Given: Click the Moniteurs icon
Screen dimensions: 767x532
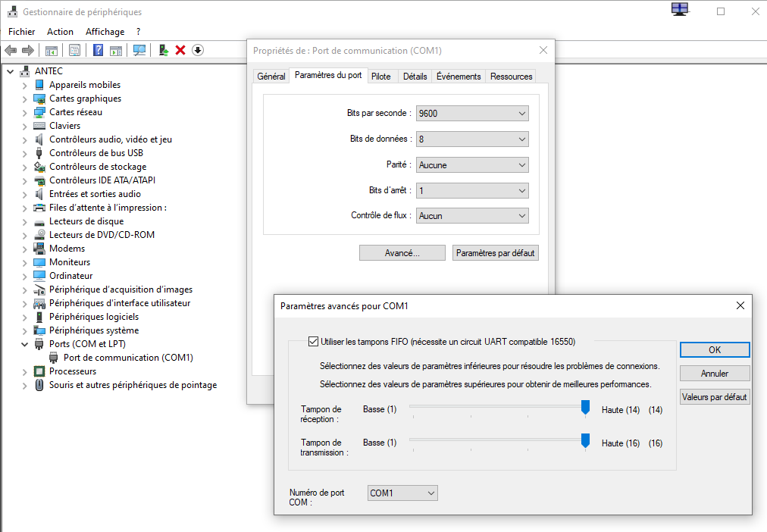Looking at the screenshot, I should point(39,262).
